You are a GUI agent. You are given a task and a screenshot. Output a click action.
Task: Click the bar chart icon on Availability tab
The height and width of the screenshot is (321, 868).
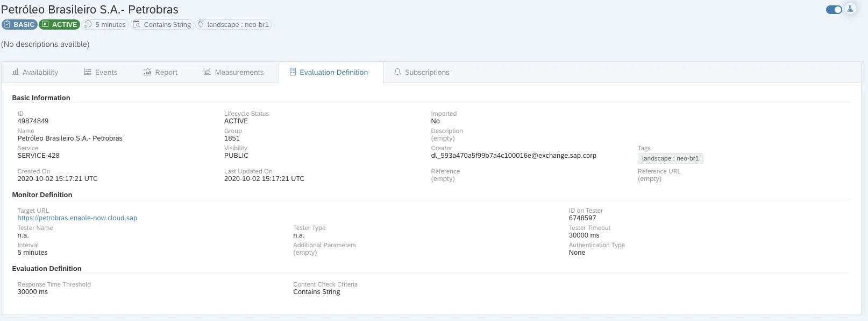coord(15,72)
